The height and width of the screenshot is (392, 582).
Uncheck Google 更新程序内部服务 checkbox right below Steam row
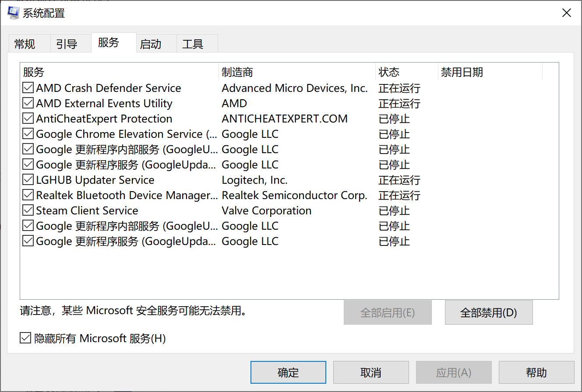28,226
